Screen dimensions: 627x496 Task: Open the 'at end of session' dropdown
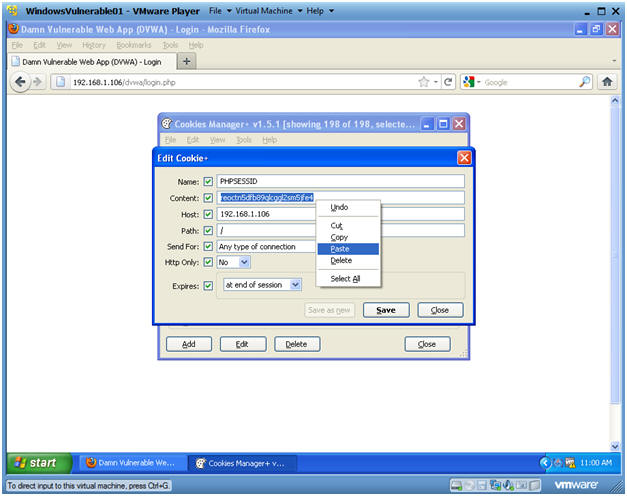tap(262, 285)
